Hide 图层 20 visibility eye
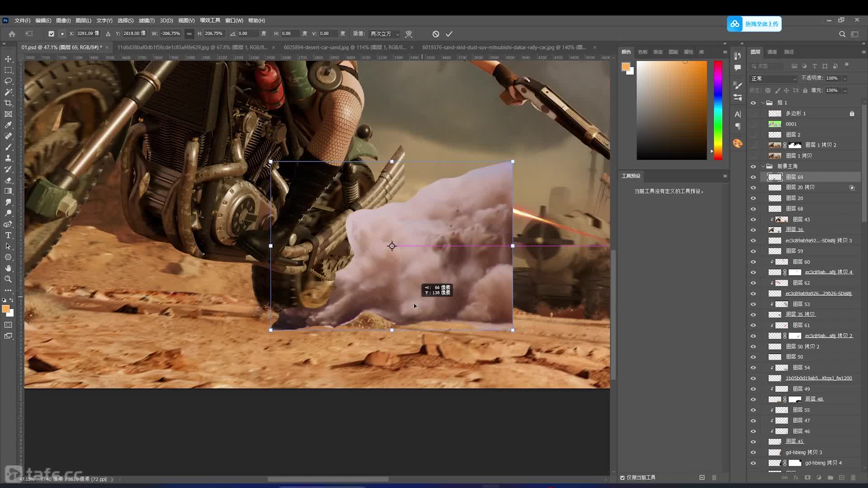This screenshot has width=868, height=488. click(x=753, y=198)
